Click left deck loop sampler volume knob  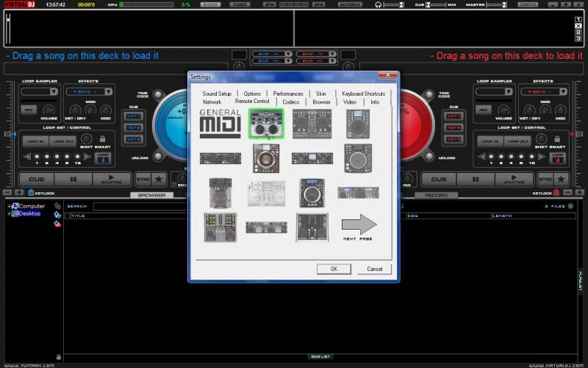49,110
